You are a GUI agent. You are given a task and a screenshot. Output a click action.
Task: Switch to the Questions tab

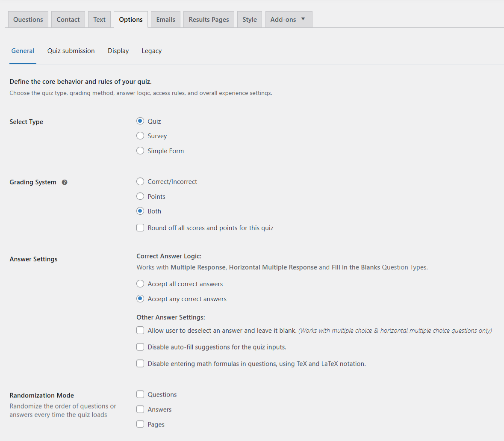28,19
